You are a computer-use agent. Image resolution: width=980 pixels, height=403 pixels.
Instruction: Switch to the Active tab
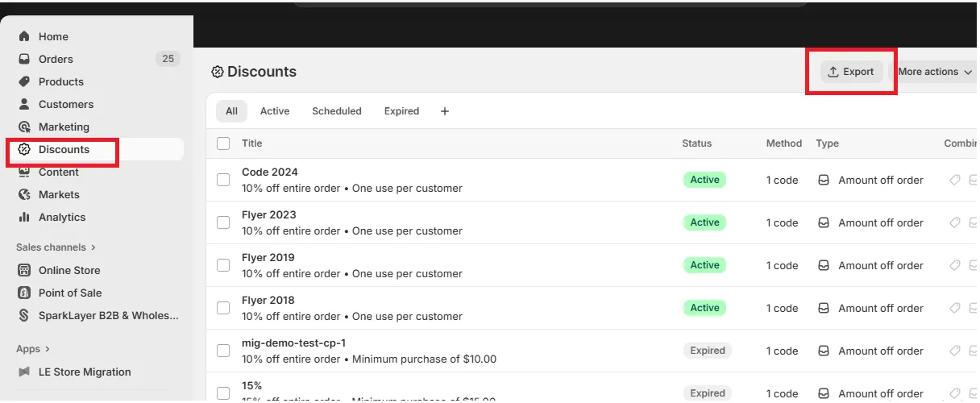pos(275,111)
